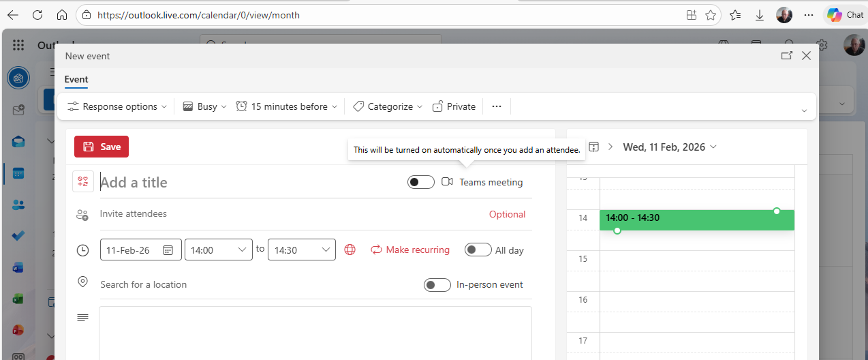This screenshot has width=868, height=360.
Task: Open the 14:30 end time dropdown
Action: (302, 250)
